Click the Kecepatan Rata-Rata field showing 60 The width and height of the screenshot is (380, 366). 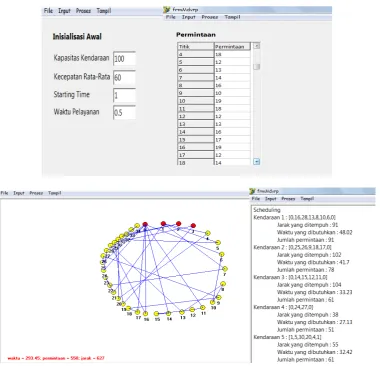(x=124, y=78)
